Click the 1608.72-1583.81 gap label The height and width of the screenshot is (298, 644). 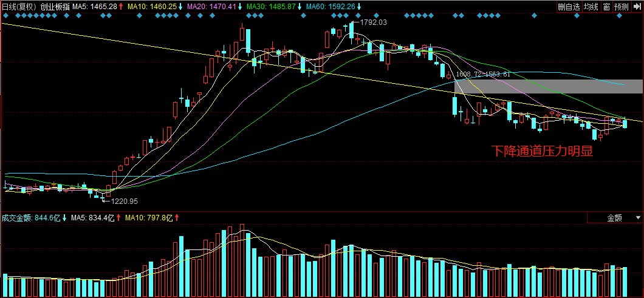[483, 74]
